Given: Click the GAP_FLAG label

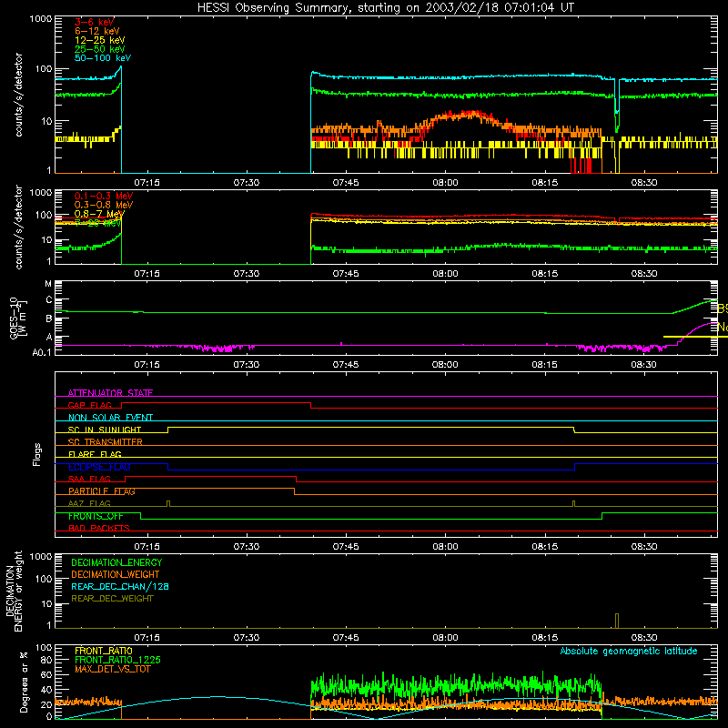Looking at the screenshot, I should pyautogui.click(x=89, y=405).
